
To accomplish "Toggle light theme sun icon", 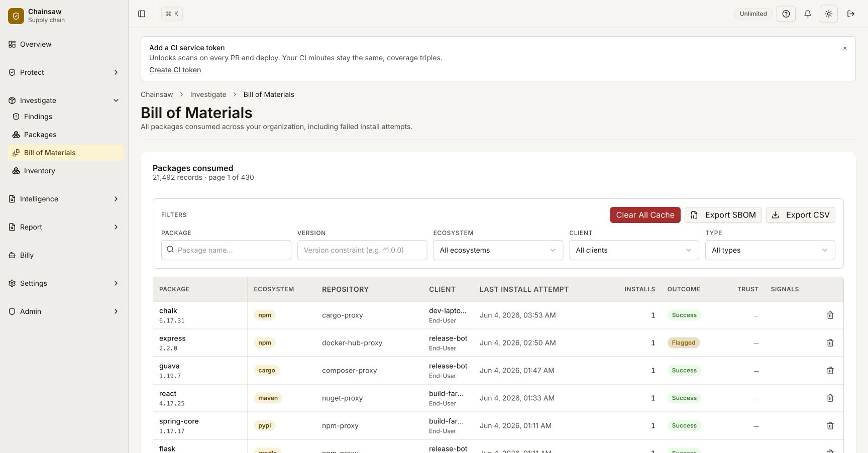I will pos(829,14).
